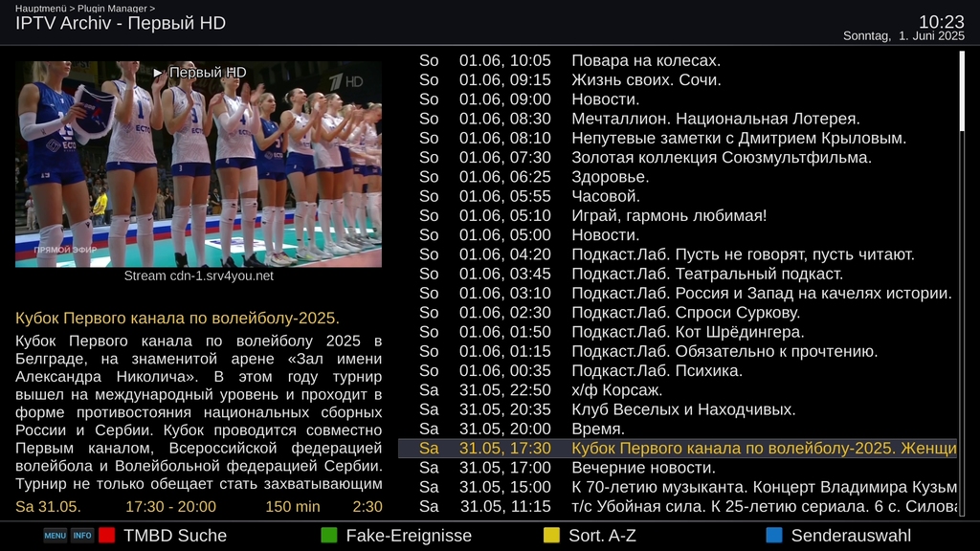The image size is (980, 551).
Task: Select Мечталлион. Национальная Лотерея entry
Action: tap(678, 119)
